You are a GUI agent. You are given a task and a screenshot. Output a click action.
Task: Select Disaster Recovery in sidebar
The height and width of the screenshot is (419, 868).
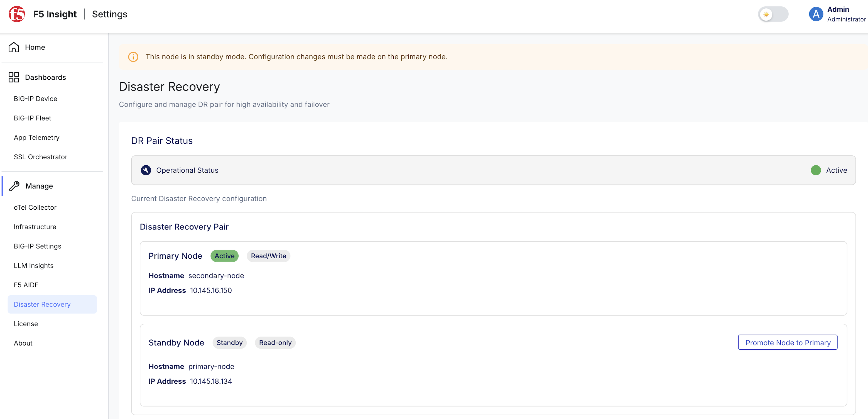[x=52, y=304]
